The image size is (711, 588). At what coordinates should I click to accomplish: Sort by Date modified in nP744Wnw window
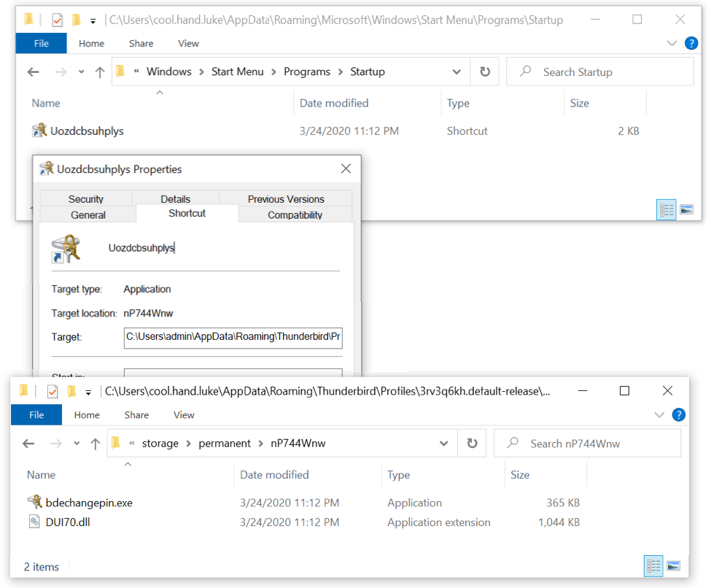pyautogui.click(x=274, y=474)
